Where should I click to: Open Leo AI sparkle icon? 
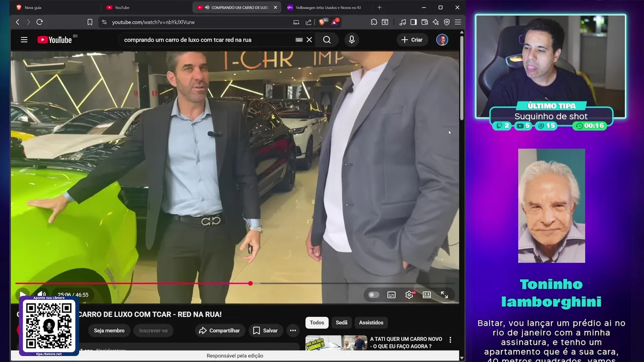point(436,22)
